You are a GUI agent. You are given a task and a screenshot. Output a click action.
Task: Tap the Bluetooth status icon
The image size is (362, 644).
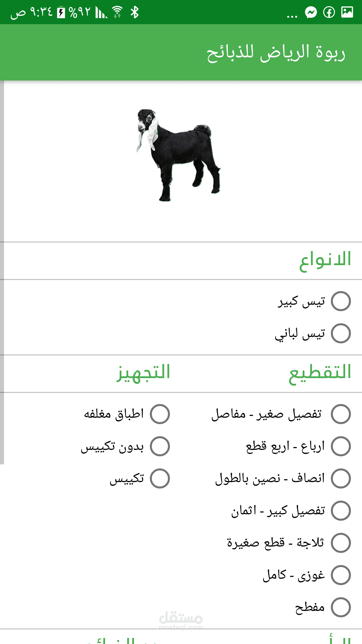click(135, 12)
